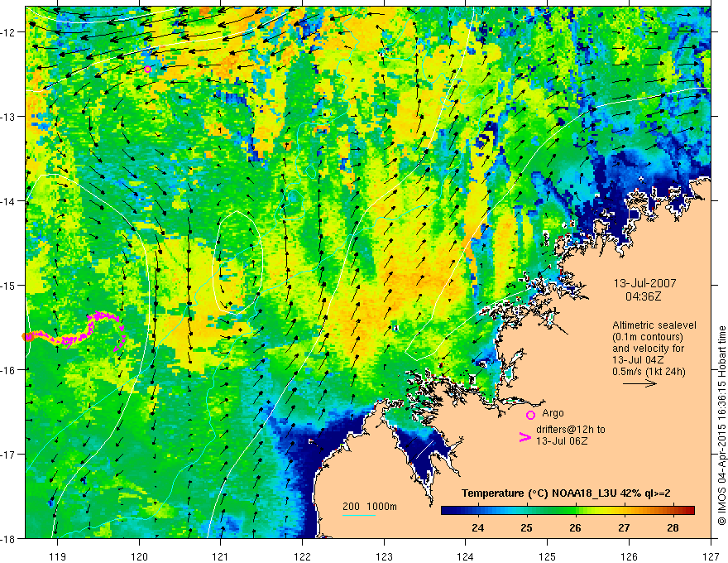Click the '-15' latitude axis label
Screen dimensions: 728x563
point(8,285)
